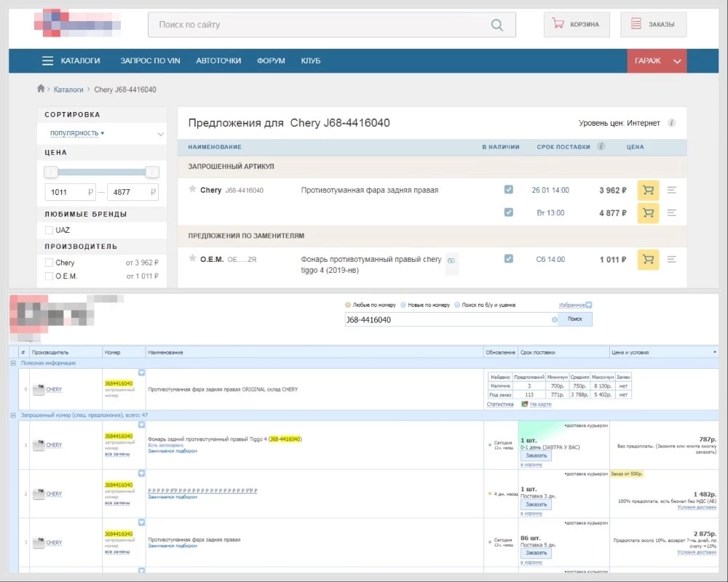The height and width of the screenshot is (582, 728).
Task: Click Заказать for the 787р. offer
Action: pos(536,455)
